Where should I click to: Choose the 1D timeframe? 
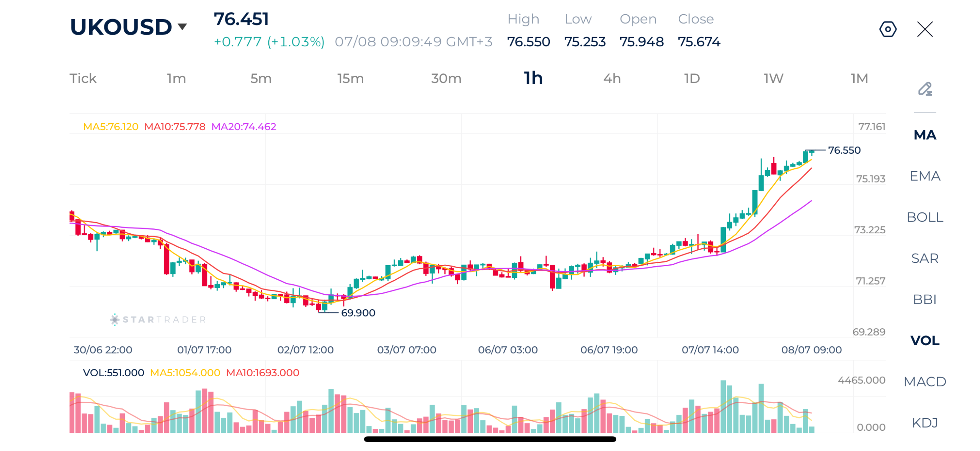point(692,78)
